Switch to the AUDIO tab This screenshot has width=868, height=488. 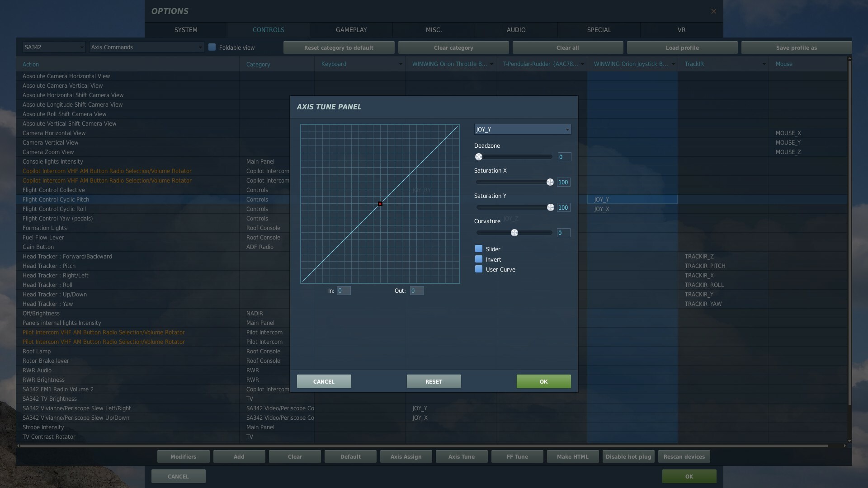[x=516, y=30]
